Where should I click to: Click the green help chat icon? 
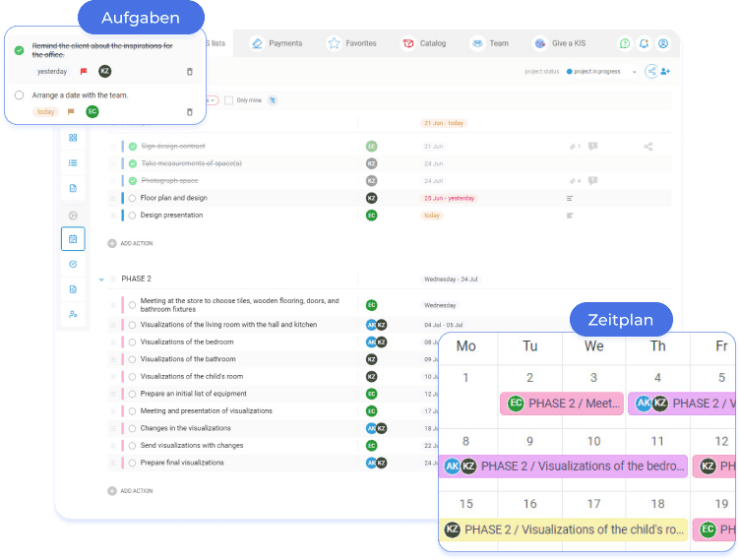point(624,43)
